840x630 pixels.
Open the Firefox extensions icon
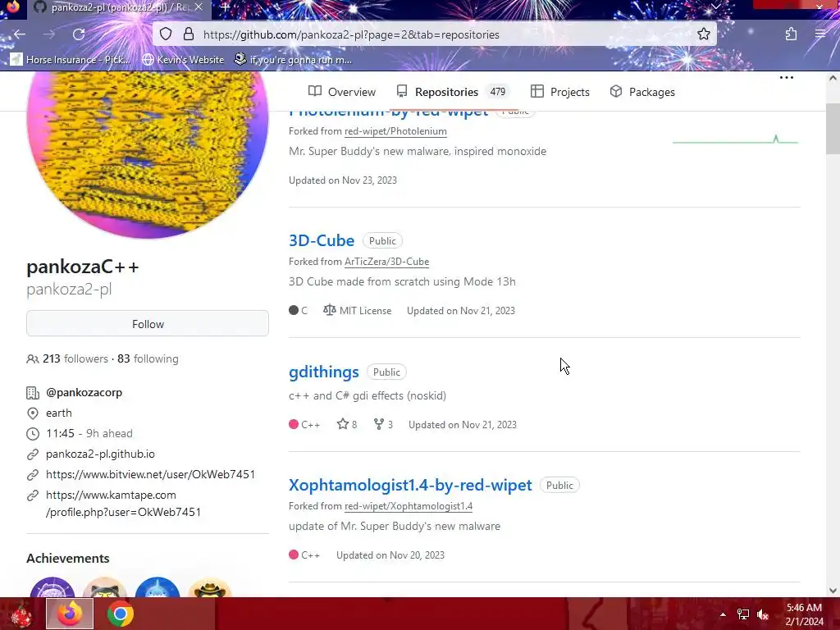point(792,34)
